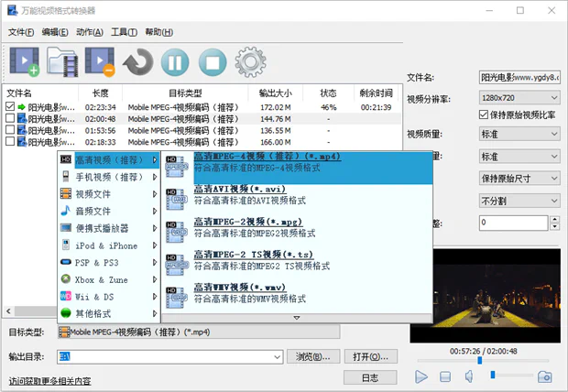
Task: Click the green ball icon beside 其他格式
Action: (66, 312)
